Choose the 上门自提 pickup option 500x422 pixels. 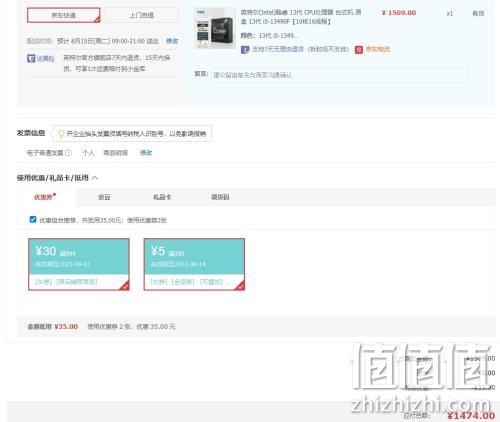tap(142, 15)
